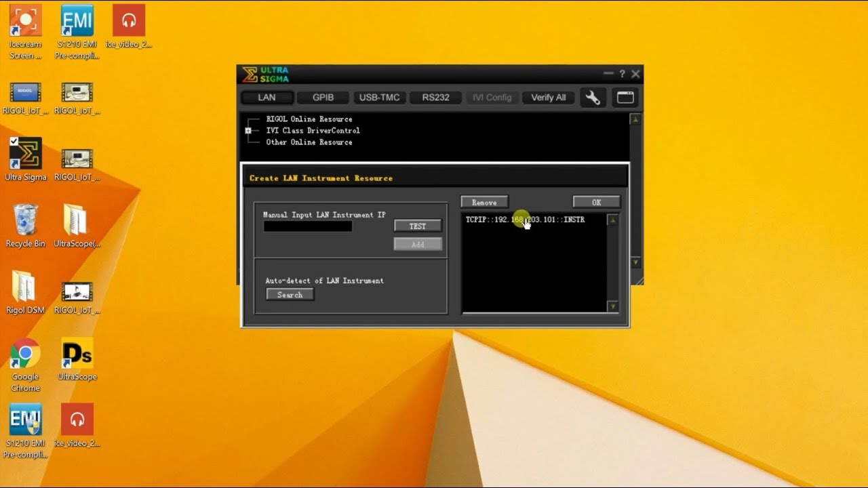Viewport: 868px width, 488px height.
Task: Select Other Online Resource tree item
Action: click(x=309, y=142)
